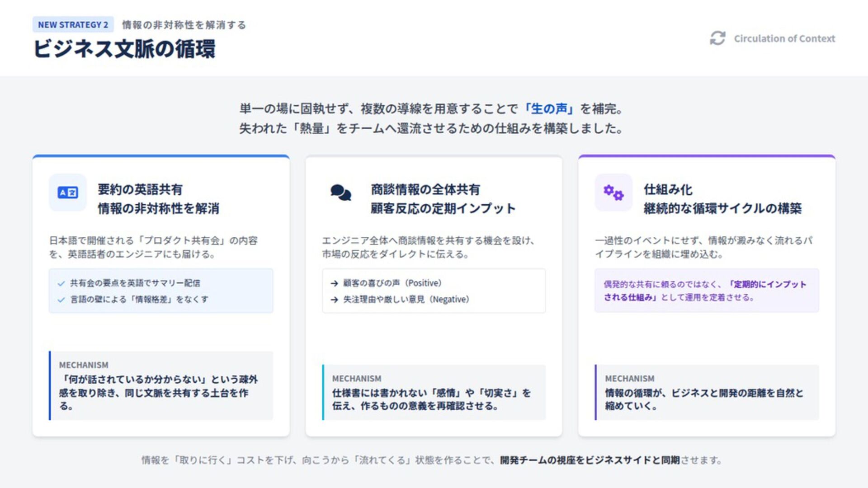Select the ビジネス文脈の循環 slide title

tap(124, 49)
